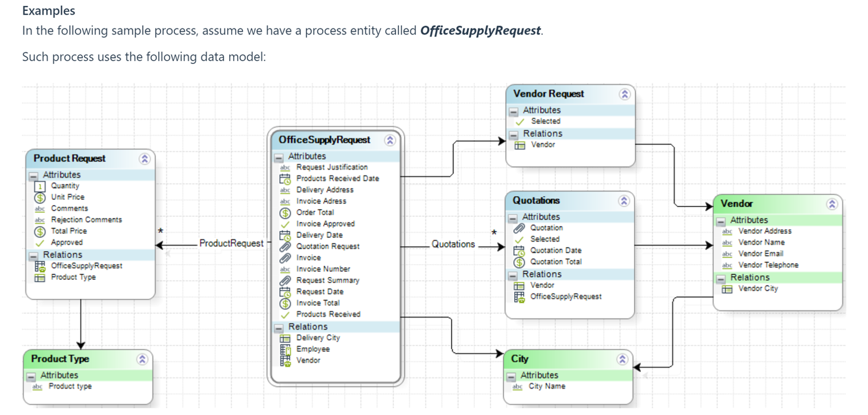Collapse the Product Request entity with chevron

click(x=145, y=159)
